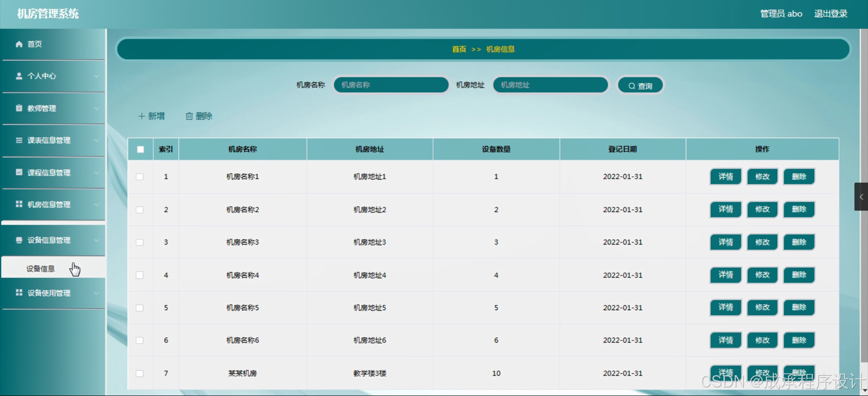Viewport: 868px width, 396px height.
Task: Expand the 设备使用管理 menu chevron
Action: tap(96, 293)
